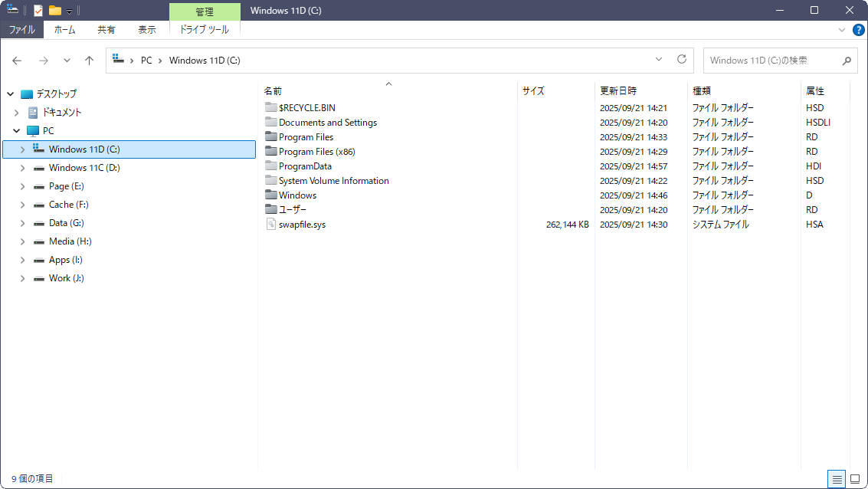Select デスクトップ in the navigation tree
Image resolution: width=868 pixels, height=489 pixels.
[56, 94]
